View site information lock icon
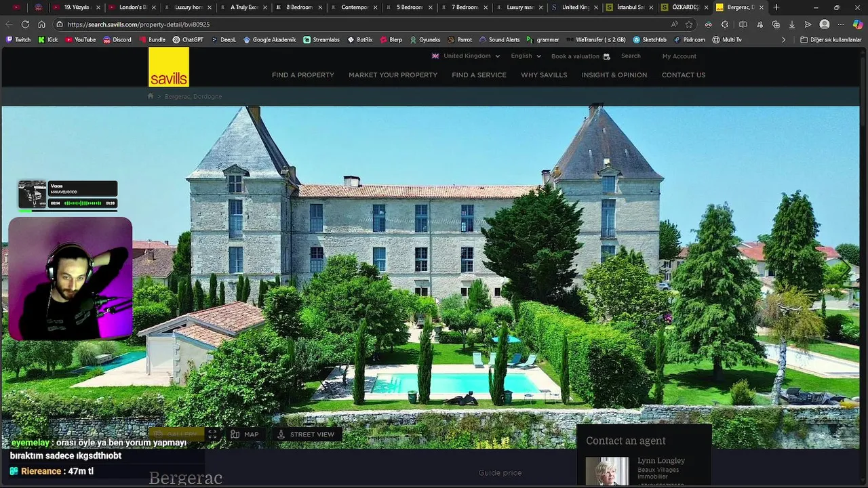 (60, 24)
